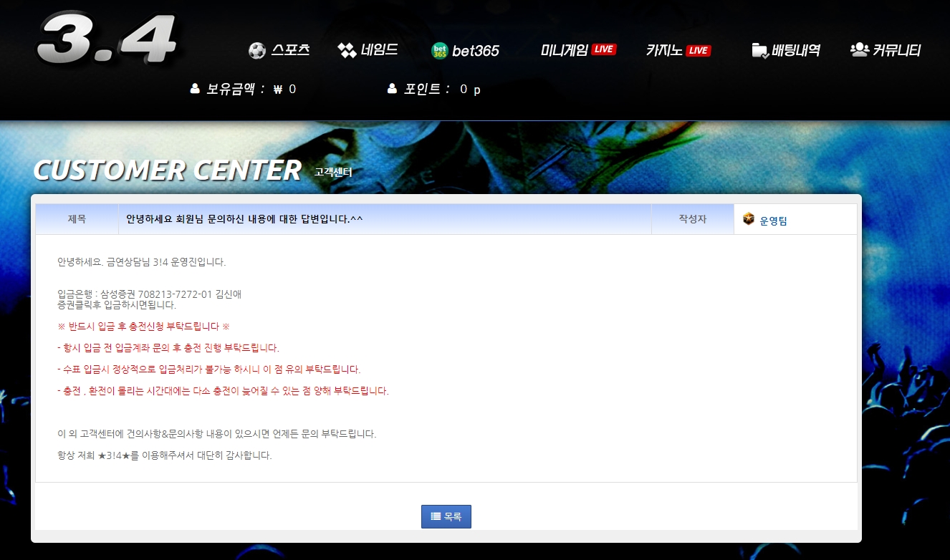
Task: Click the user icon beside 포인트
Action: click(x=392, y=89)
